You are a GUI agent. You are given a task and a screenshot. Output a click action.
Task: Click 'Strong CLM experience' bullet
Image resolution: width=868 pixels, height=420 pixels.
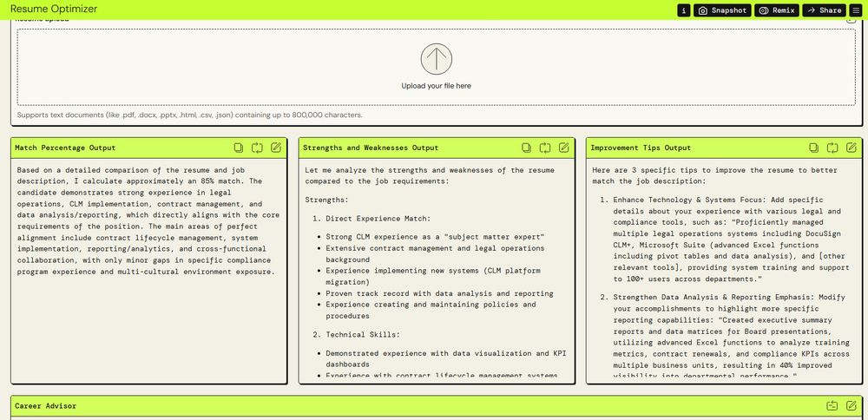pyautogui.click(x=435, y=237)
